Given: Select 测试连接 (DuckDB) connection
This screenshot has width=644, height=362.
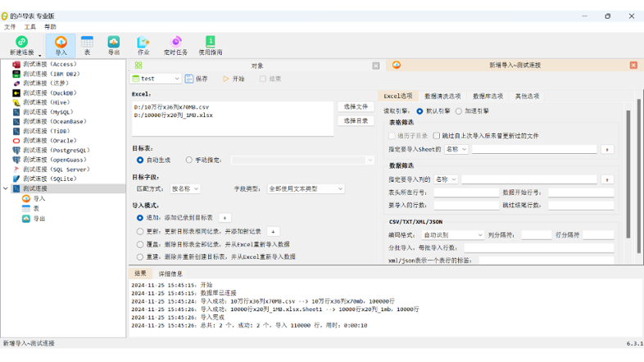Looking at the screenshot, I should click(50, 93).
